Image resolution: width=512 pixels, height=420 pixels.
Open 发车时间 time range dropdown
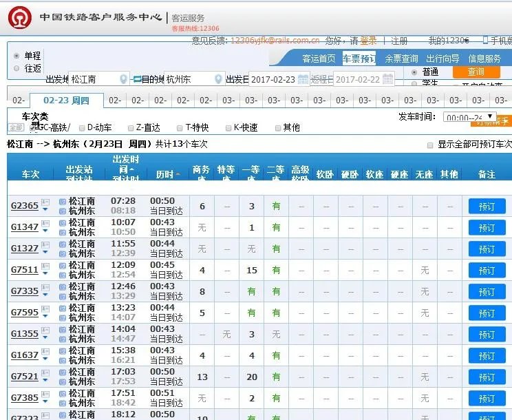point(469,116)
